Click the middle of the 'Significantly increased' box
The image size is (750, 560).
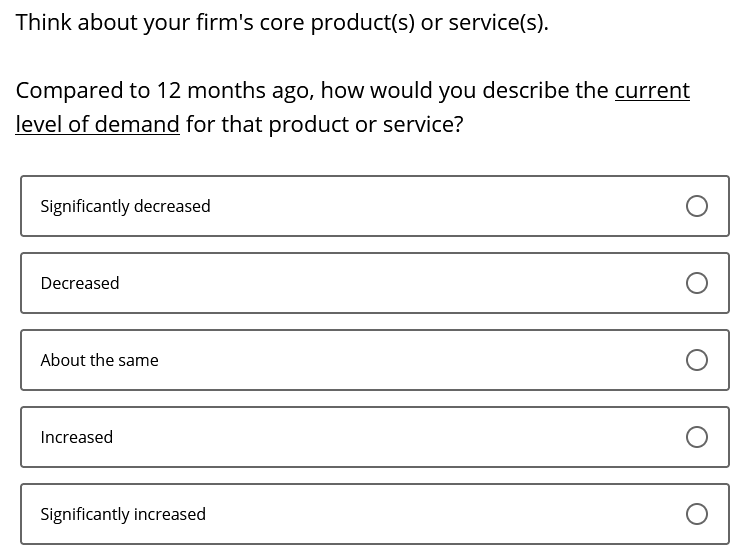(x=375, y=514)
